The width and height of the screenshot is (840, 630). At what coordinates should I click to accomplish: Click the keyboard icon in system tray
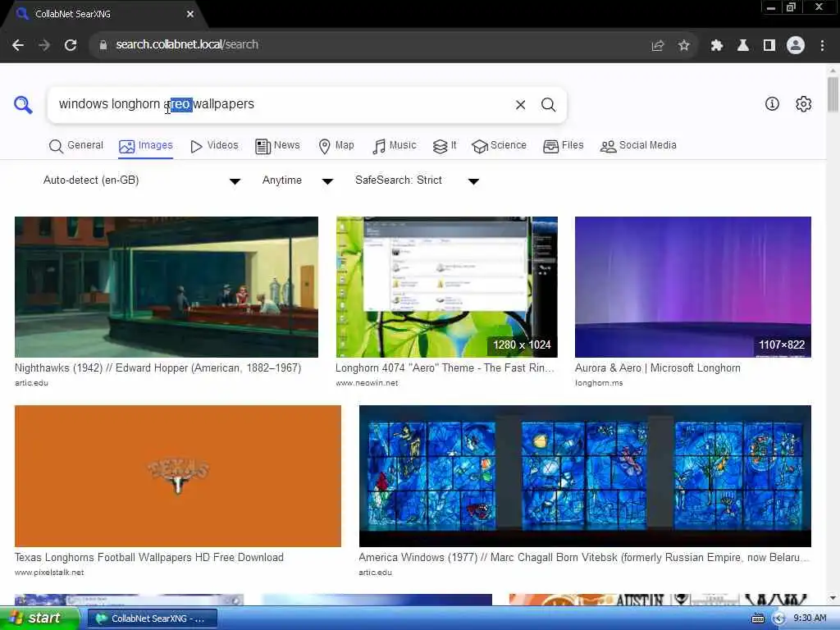pos(758,619)
